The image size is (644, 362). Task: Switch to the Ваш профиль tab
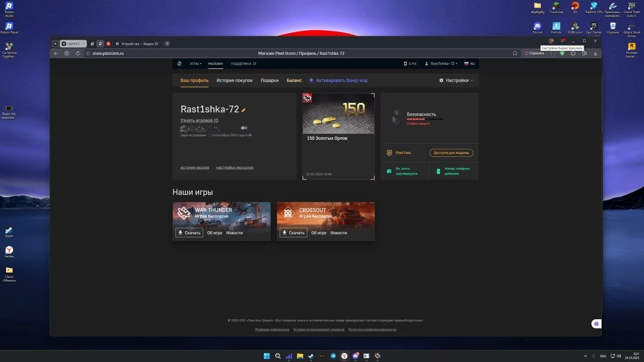click(195, 80)
